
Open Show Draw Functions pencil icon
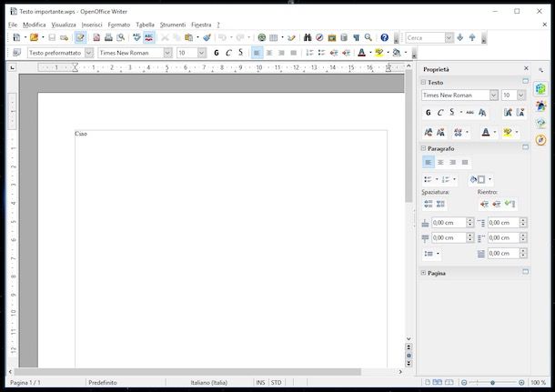click(292, 37)
